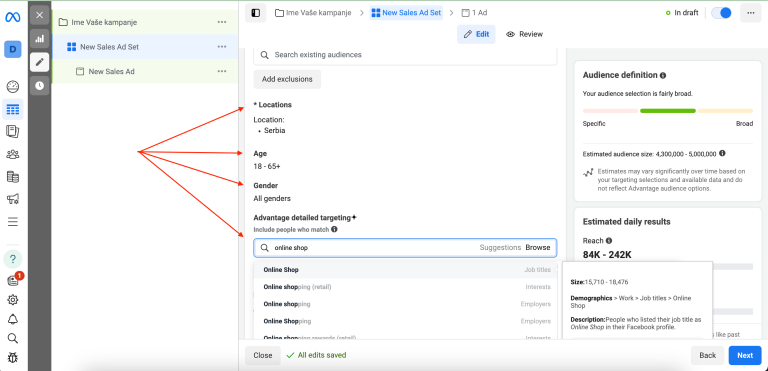The image size is (768, 371).
Task: Open the campaigns table icon in sidebar
Action: click(x=13, y=109)
